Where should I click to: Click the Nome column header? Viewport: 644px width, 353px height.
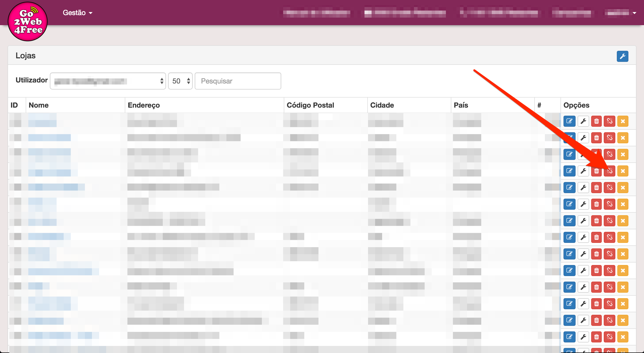39,105
